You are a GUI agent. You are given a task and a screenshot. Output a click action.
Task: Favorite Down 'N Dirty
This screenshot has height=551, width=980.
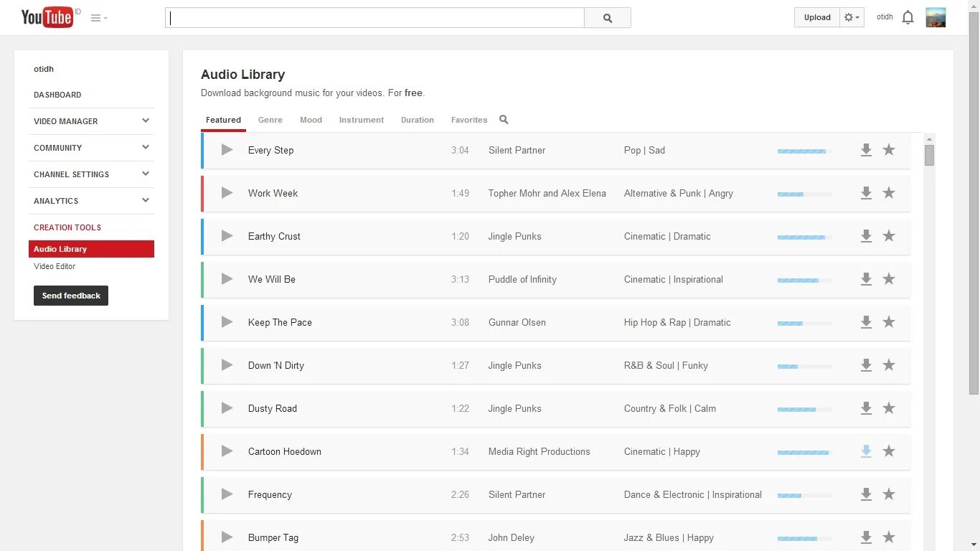[889, 364]
